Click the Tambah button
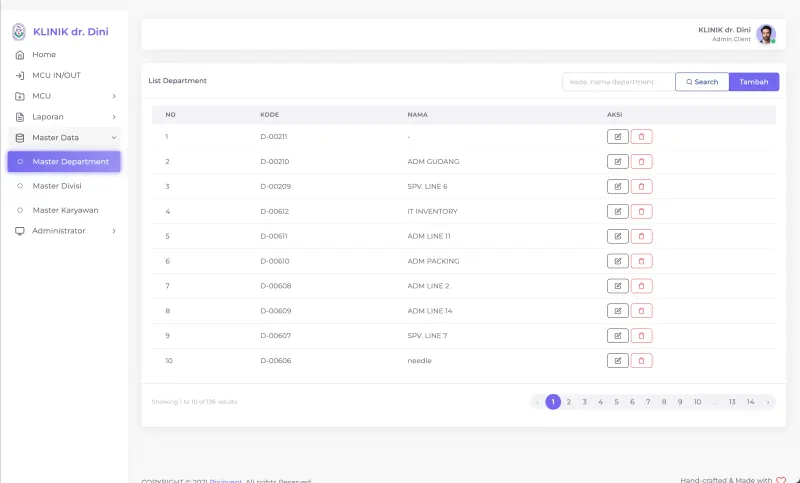The image size is (800, 483). [754, 82]
